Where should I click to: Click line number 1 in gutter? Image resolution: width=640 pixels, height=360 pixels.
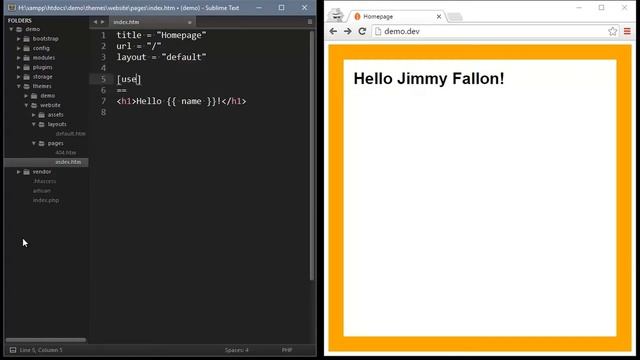coord(103,36)
